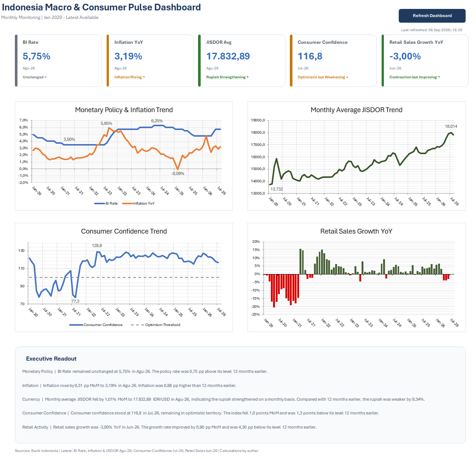
Task: Click the Monetary Policy readout line
Action: [x=145, y=371]
